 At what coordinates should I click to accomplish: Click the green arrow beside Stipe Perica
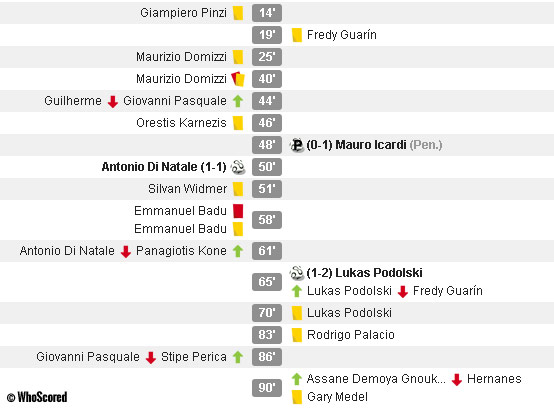pyautogui.click(x=238, y=357)
